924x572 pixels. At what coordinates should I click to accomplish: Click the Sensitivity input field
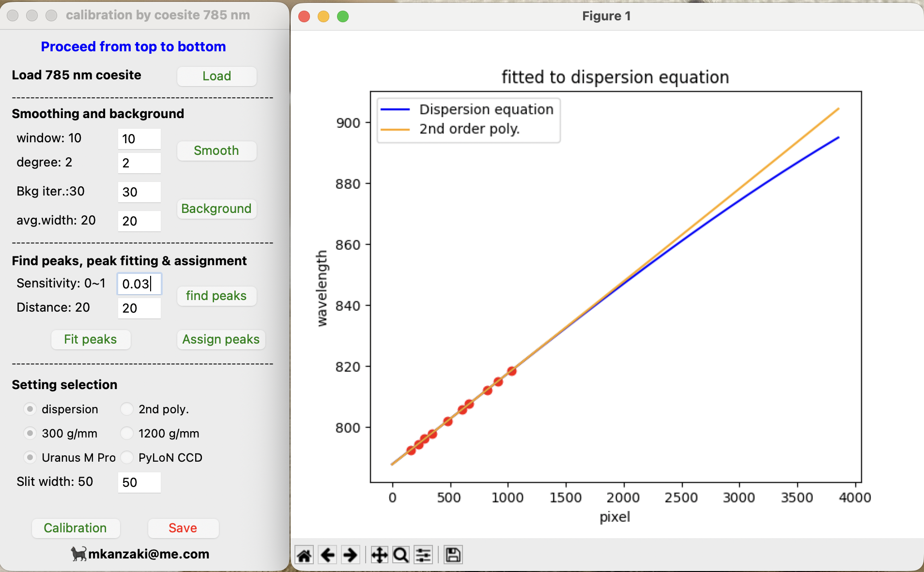139,284
